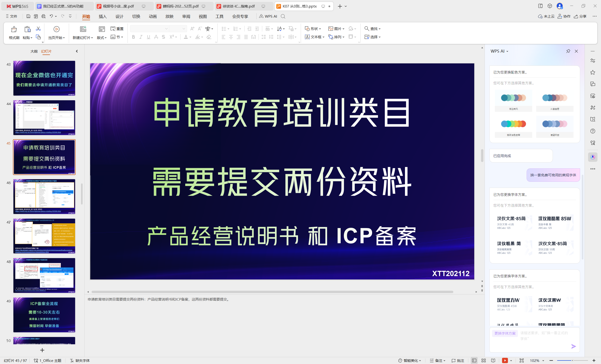Screen dimensions: 601x364
Task: Open the Layout (版式) dropdown
Action: coord(101,38)
